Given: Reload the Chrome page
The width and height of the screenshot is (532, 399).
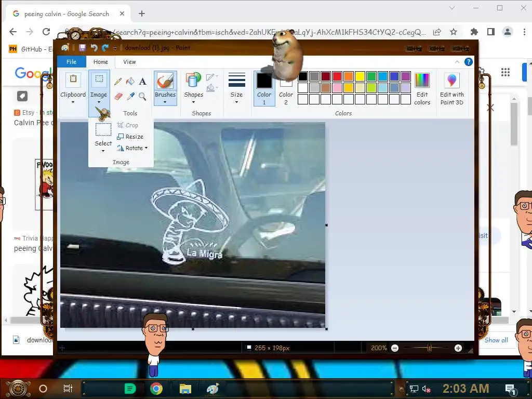Looking at the screenshot, I should 46,32.
